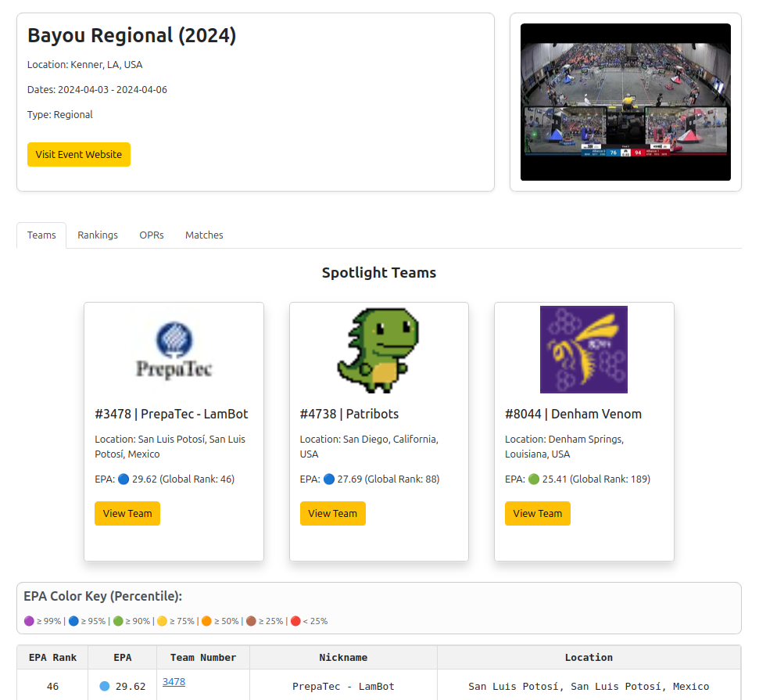Click the Denham Venom hornet logo
The width and height of the screenshot is (759, 700).
[x=583, y=350]
